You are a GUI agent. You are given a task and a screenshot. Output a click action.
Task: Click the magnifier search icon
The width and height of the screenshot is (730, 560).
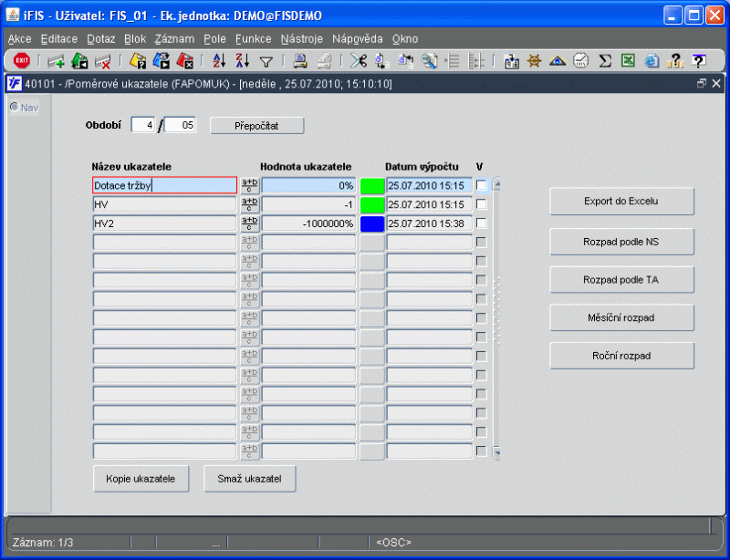[x=429, y=61]
